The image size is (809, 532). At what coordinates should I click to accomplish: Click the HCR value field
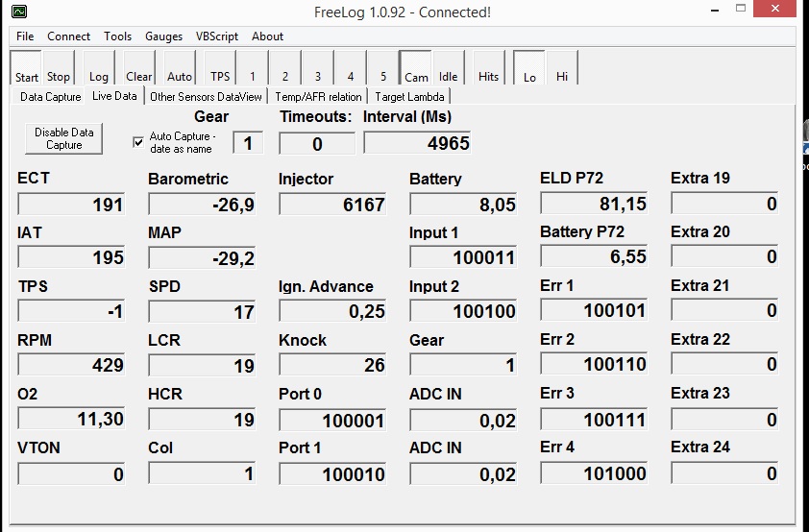pos(202,419)
